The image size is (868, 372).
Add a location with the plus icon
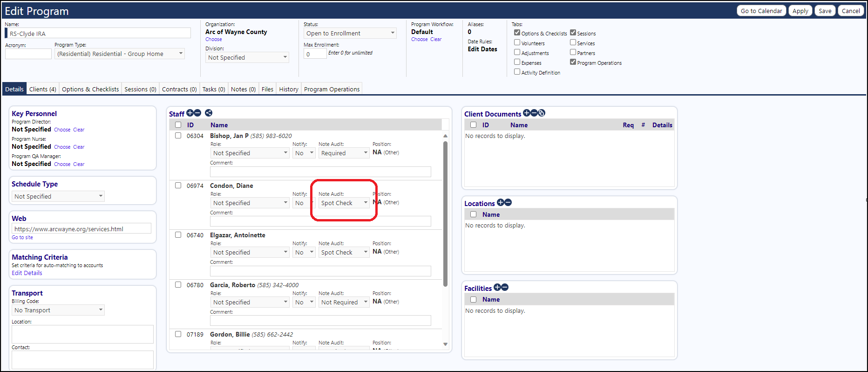pyautogui.click(x=501, y=202)
